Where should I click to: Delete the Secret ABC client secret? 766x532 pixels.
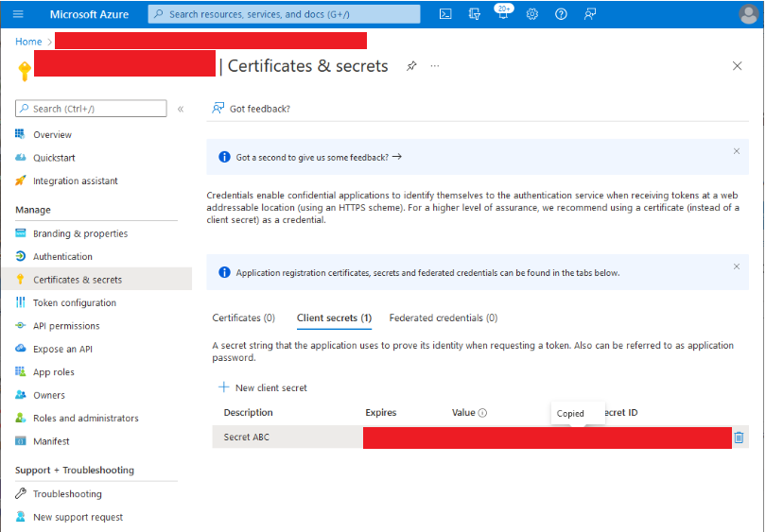[739, 437]
